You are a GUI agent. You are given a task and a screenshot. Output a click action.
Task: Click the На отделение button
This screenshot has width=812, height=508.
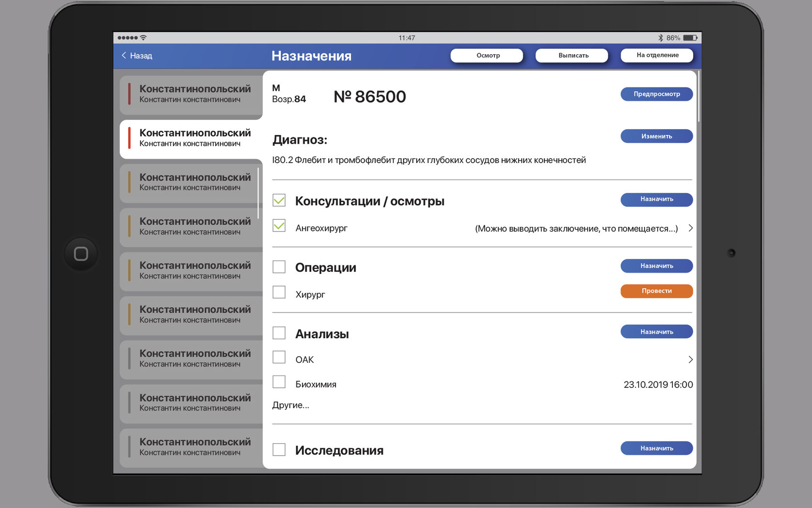pos(657,55)
